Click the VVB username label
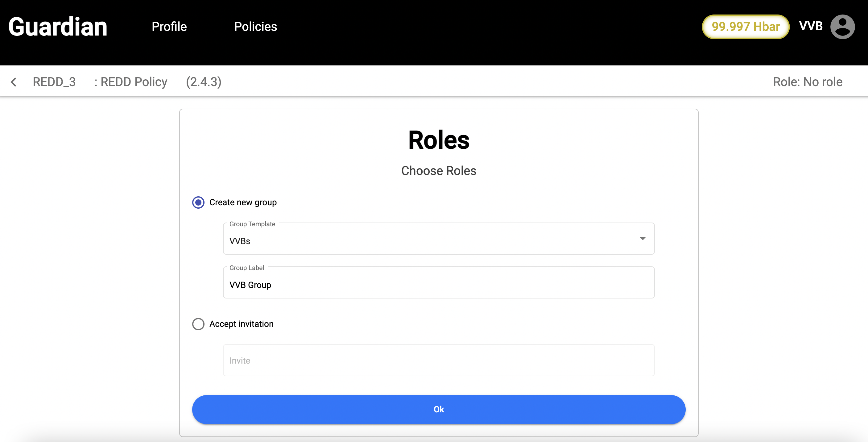 811,26
